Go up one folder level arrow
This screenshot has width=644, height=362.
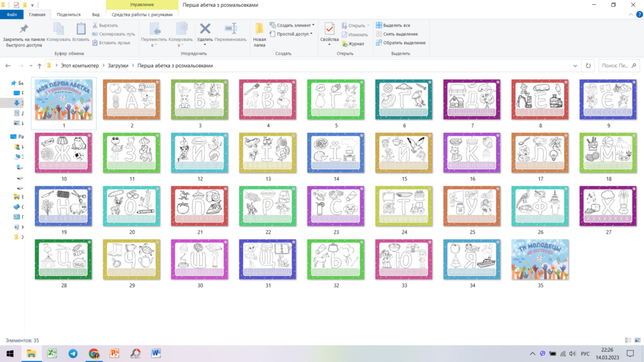click(40, 66)
